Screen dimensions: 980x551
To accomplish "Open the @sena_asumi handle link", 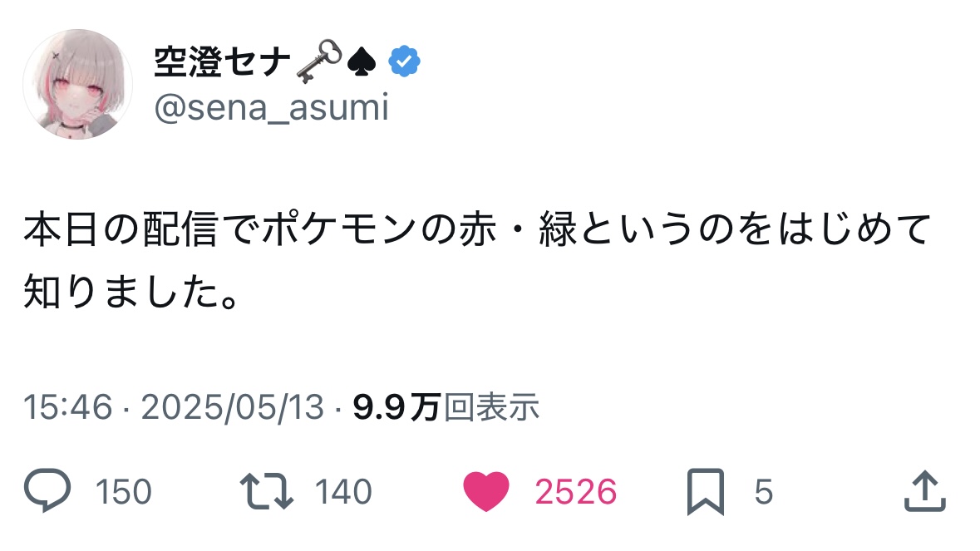I will pyautogui.click(x=271, y=108).
